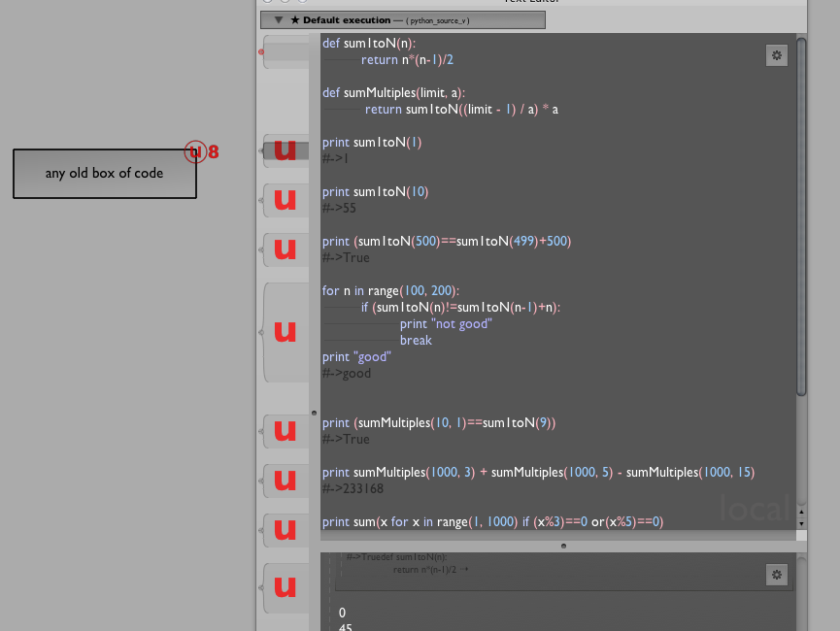This screenshot has height=631, width=840.
Task: Click the u marker beside the output pane
Action: [285, 586]
